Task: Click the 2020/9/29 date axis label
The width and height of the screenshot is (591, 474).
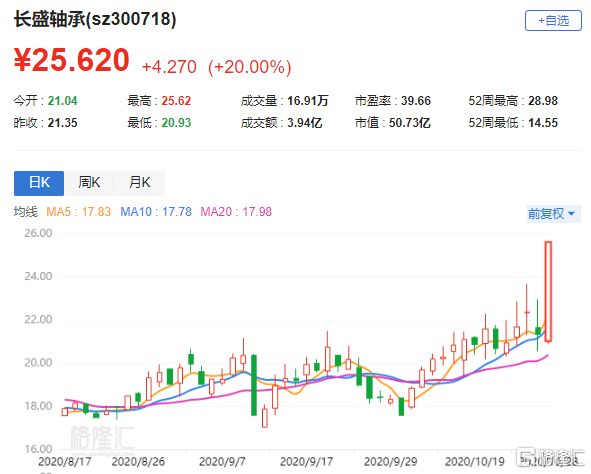Action: point(390,461)
